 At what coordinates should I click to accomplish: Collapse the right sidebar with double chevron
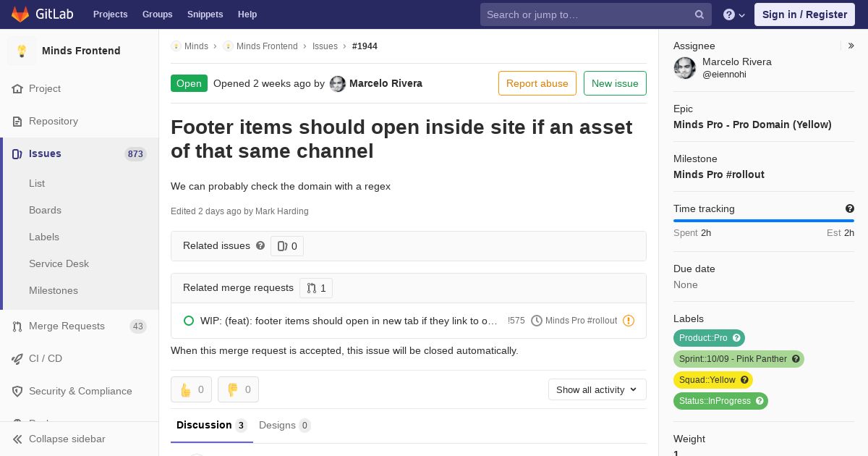point(851,46)
